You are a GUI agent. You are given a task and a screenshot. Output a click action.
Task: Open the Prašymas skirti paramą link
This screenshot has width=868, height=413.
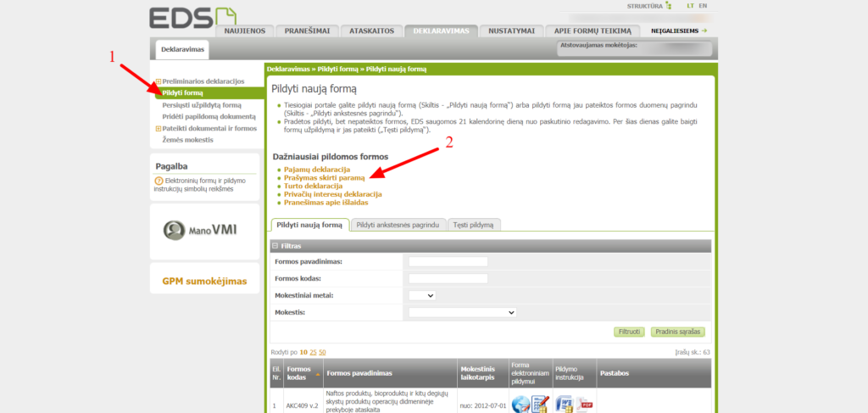(325, 178)
